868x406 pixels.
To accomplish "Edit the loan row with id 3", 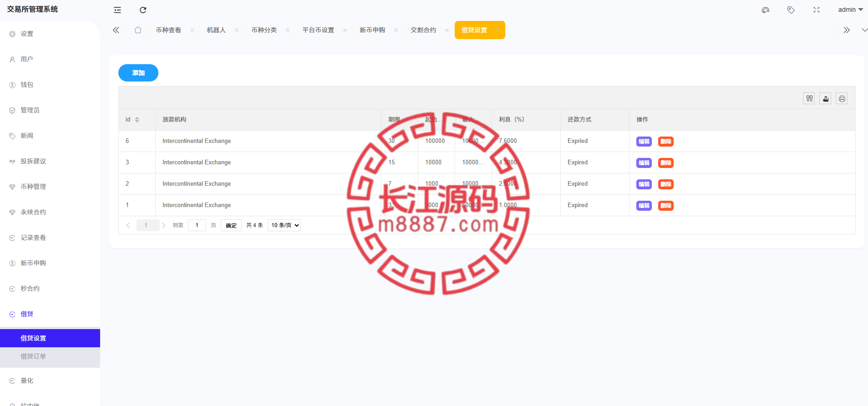I will (x=644, y=163).
